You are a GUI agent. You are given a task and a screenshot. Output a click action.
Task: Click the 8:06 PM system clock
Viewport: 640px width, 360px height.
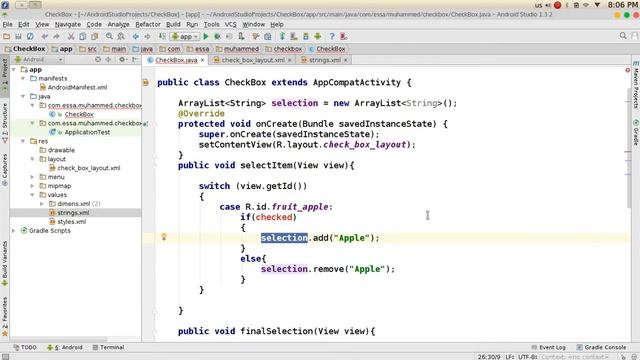tap(622, 5)
